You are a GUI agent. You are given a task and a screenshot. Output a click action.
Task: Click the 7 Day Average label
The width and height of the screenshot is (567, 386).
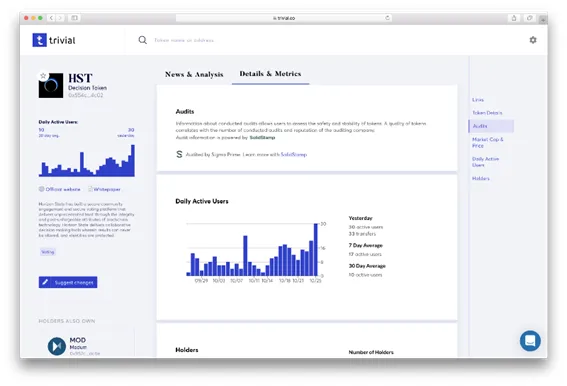click(x=366, y=245)
